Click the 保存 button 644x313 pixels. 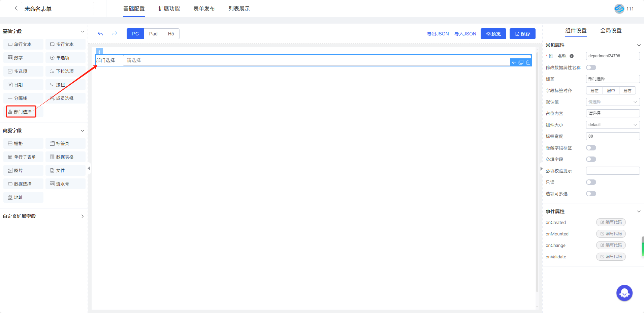click(x=522, y=34)
